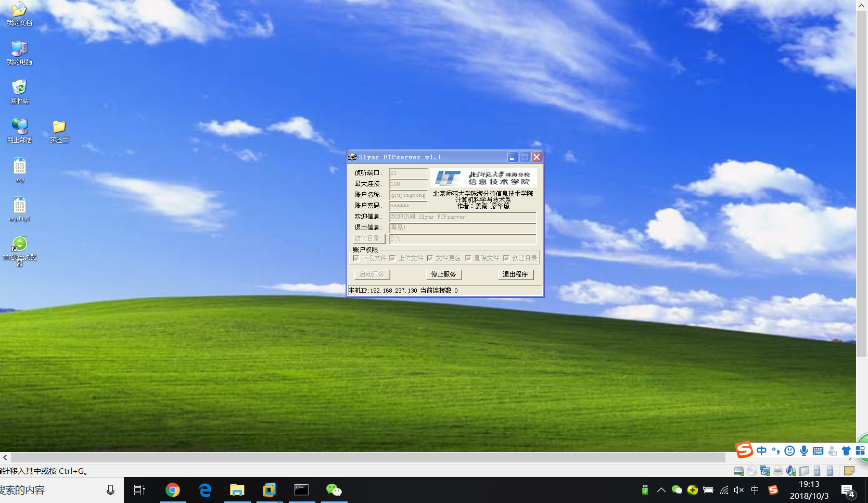Screen dimensions: 868x503
Task: Click the battery tray icon
Action: tap(708, 490)
